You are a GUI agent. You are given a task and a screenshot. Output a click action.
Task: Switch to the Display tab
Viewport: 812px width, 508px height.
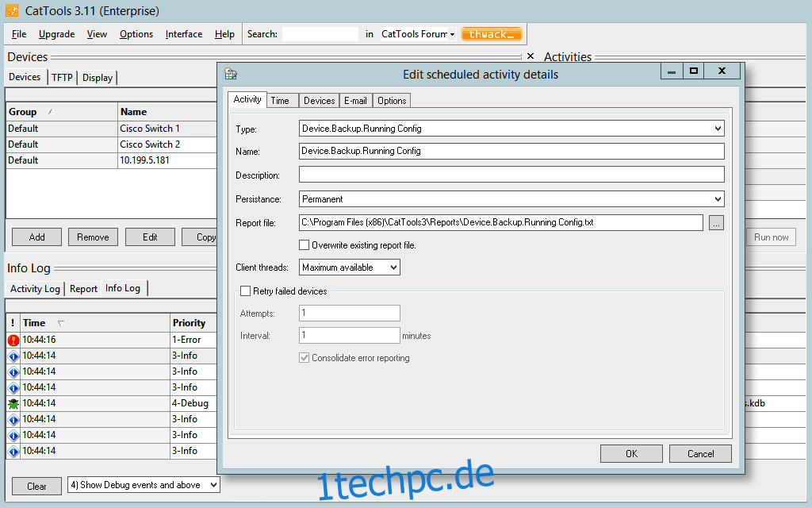click(x=98, y=78)
